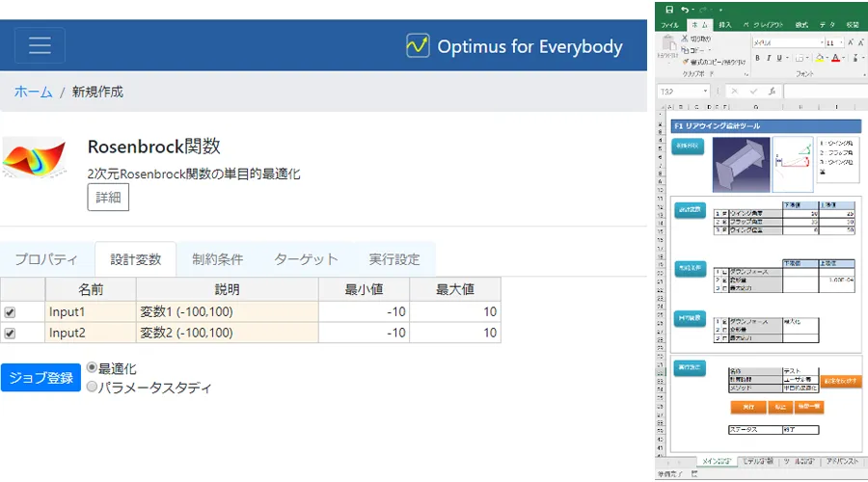
Task: Open the font name dropdown in Excel
Action: tap(822, 42)
